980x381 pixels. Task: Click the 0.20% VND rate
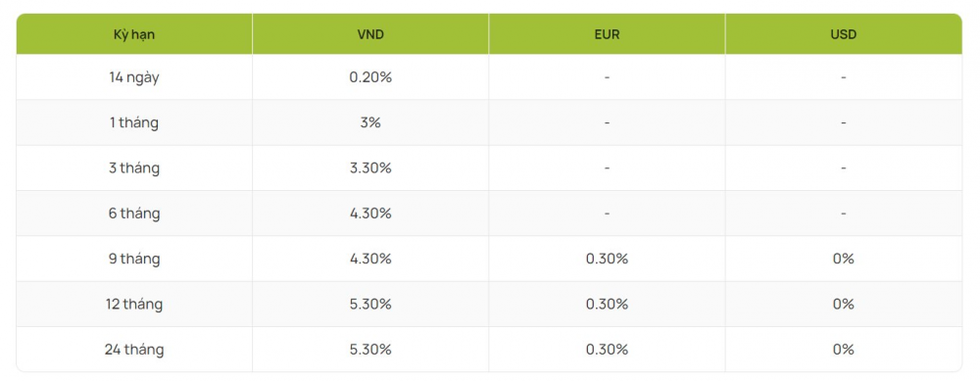point(370,77)
